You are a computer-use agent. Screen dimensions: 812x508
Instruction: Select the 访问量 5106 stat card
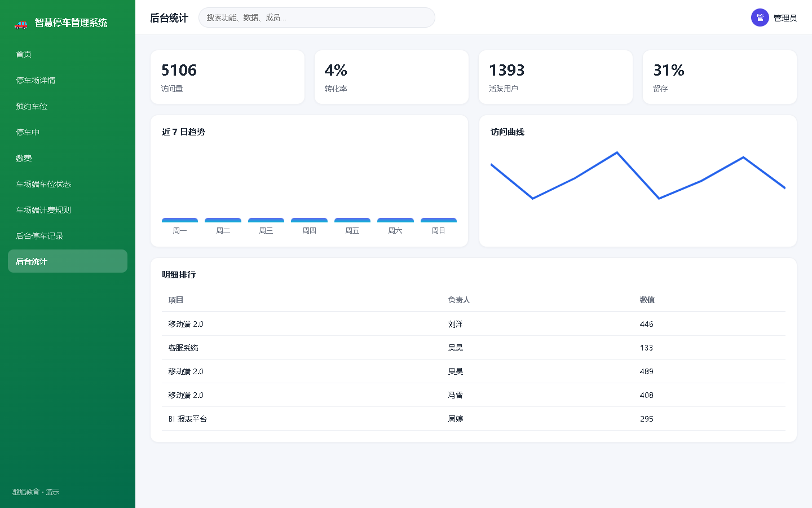(x=227, y=77)
